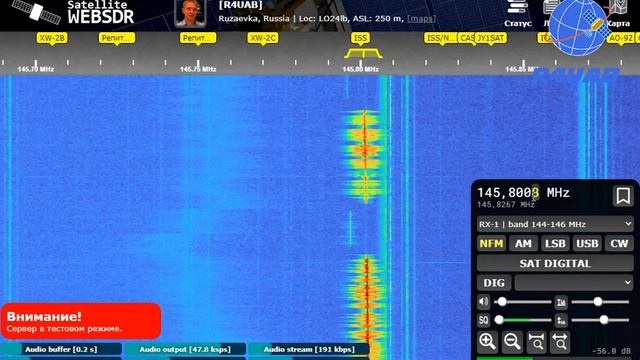
Task: Tune to the AO-92 marker
Action: tap(620, 38)
